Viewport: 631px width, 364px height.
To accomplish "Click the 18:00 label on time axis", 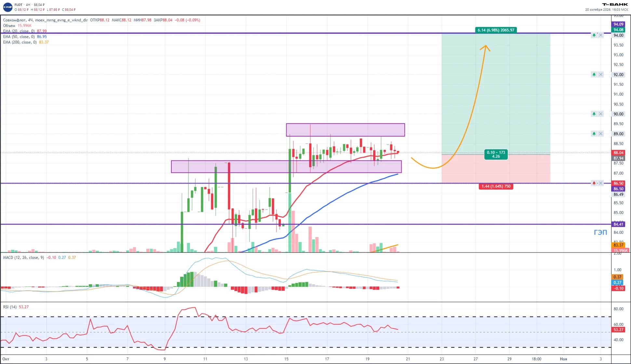I will 536,359.
